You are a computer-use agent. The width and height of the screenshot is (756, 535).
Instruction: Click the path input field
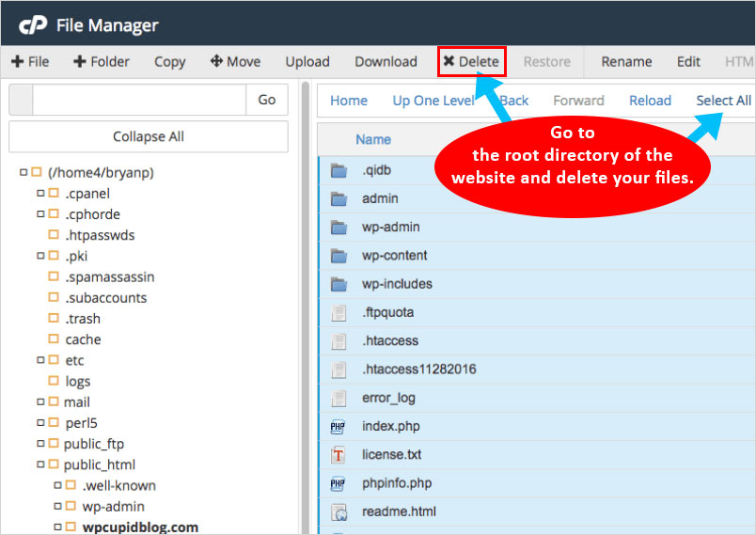click(x=139, y=100)
